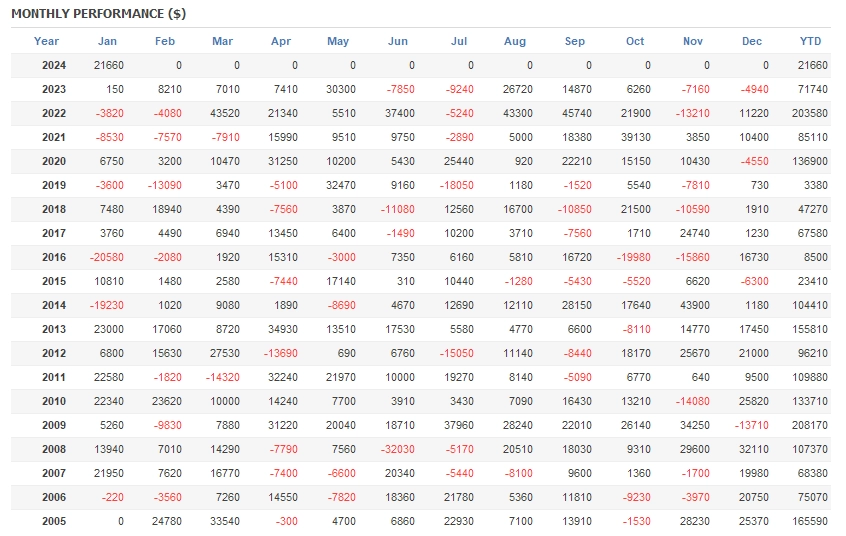Select the 2012 year row label
This screenshot has height=536, width=846.
pos(54,354)
